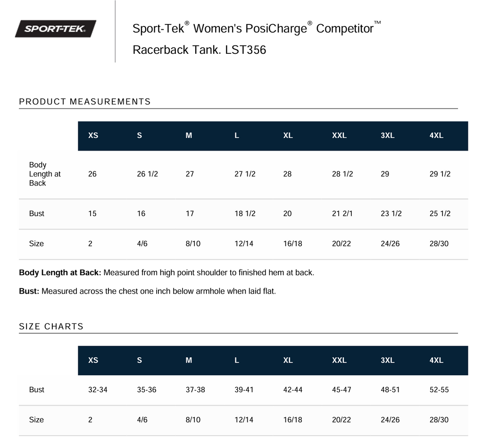The width and height of the screenshot is (483, 448).
Task: Click the 32-34 bust range value
Action: tap(98, 390)
